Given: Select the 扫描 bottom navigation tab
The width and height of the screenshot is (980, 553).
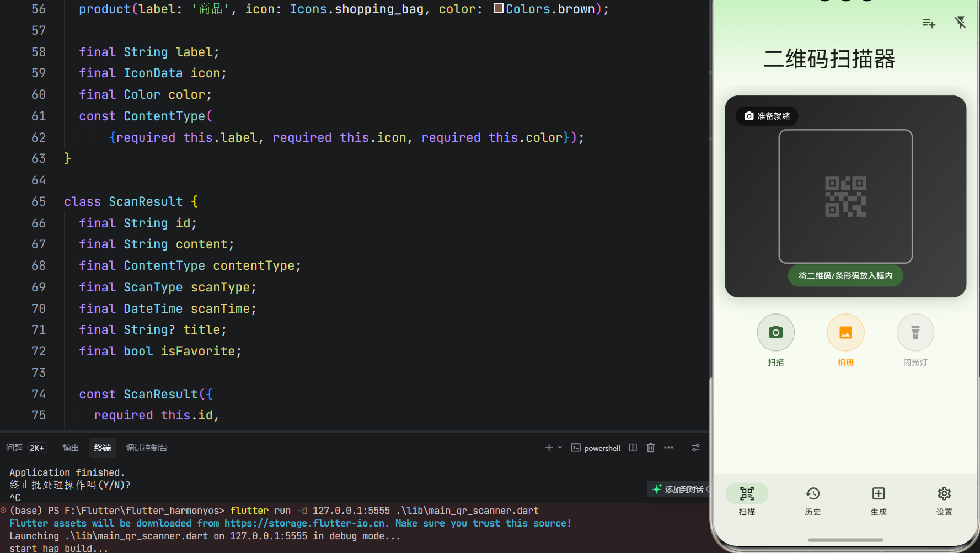Looking at the screenshot, I should [747, 501].
